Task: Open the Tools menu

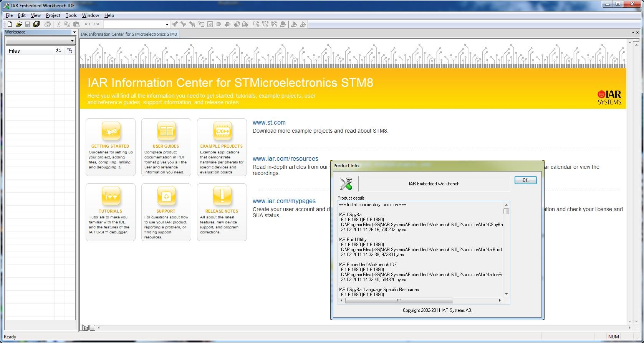Action: click(x=71, y=15)
